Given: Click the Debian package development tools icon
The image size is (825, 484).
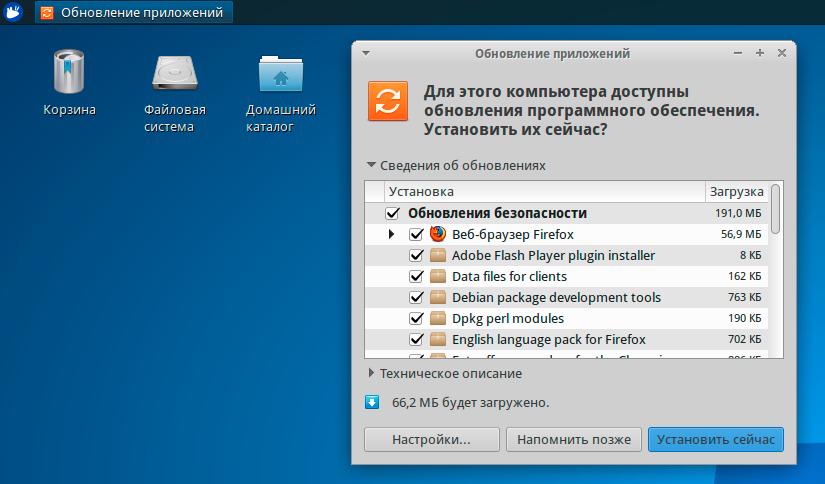Looking at the screenshot, I should pos(438,297).
